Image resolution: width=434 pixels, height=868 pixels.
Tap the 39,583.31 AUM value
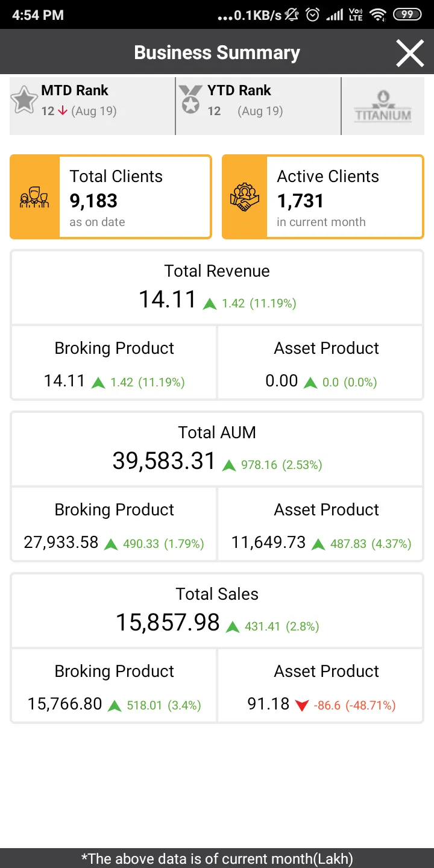[x=164, y=461]
